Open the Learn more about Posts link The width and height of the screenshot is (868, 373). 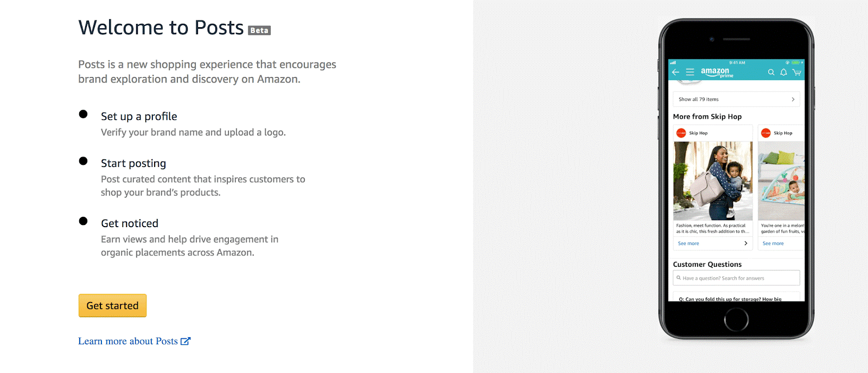click(x=128, y=341)
